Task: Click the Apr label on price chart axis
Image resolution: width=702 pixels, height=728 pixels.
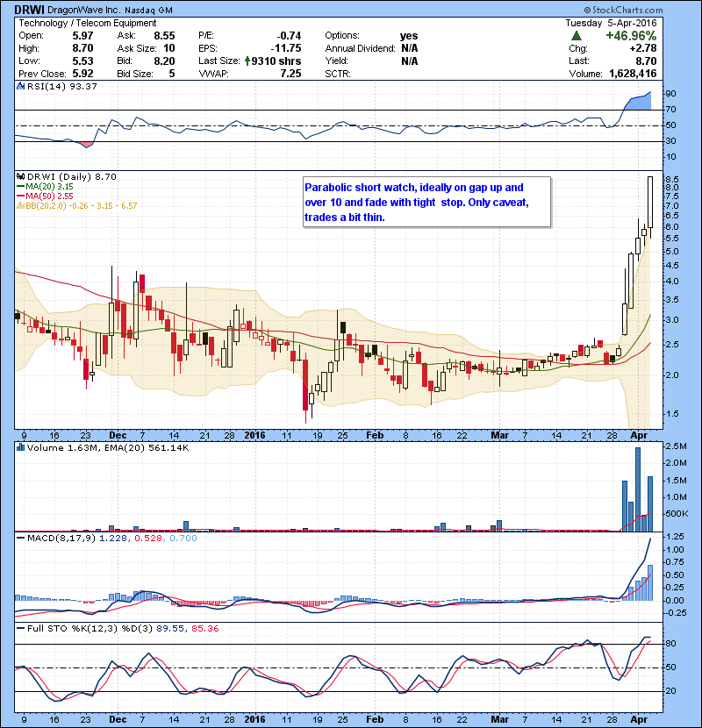Action: pyautogui.click(x=639, y=436)
